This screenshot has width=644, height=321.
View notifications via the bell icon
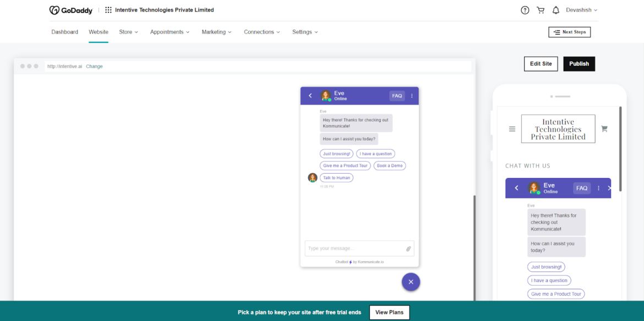(556, 9)
